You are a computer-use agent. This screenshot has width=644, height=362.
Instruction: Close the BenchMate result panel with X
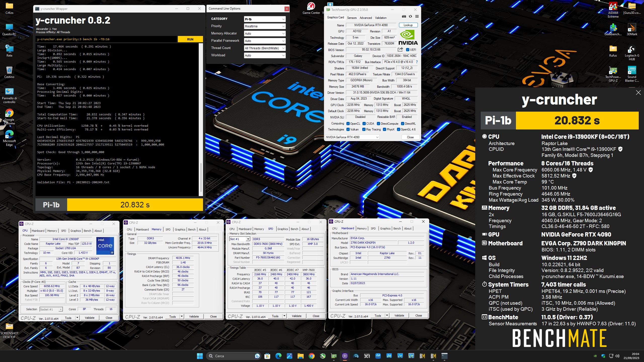pyautogui.click(x=638, y=93)
